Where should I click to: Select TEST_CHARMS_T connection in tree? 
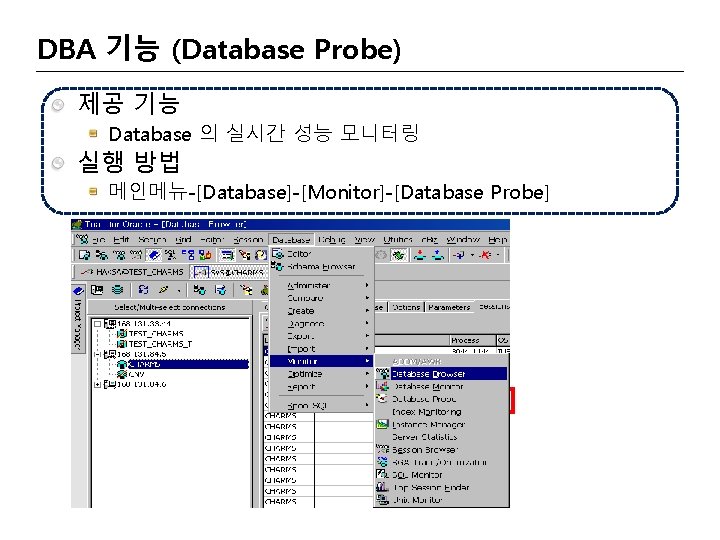pos(160,343)
